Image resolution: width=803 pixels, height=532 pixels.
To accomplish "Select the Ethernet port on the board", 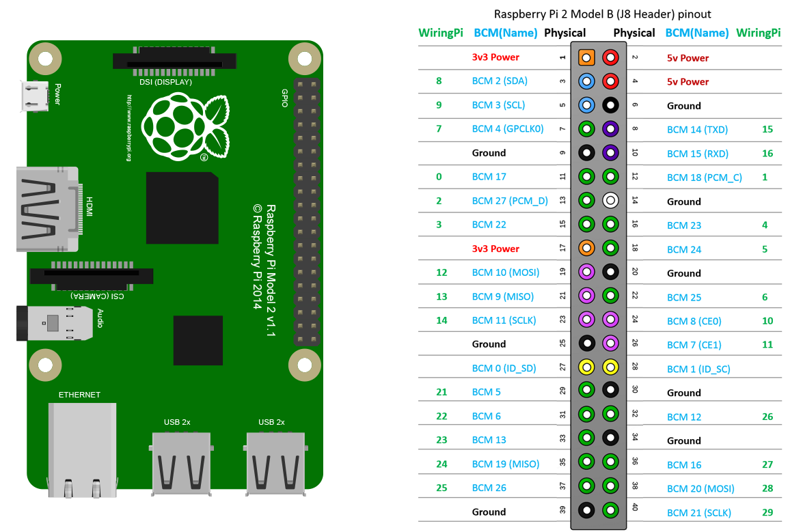I will [x=83, y=450].
